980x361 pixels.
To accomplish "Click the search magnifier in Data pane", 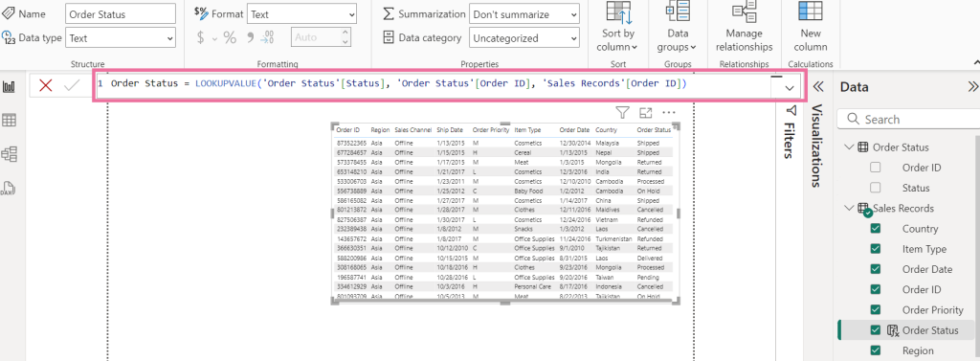I will click(852, 120).
